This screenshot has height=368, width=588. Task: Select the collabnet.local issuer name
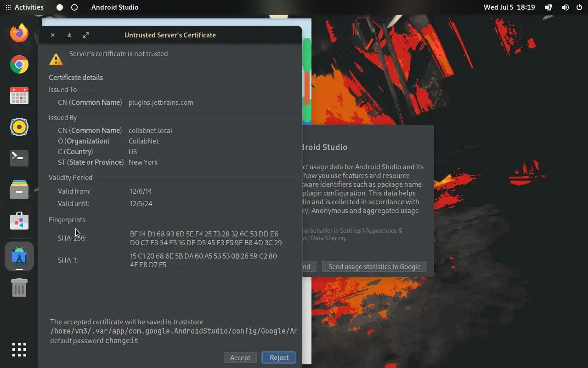tap(150, 130)
